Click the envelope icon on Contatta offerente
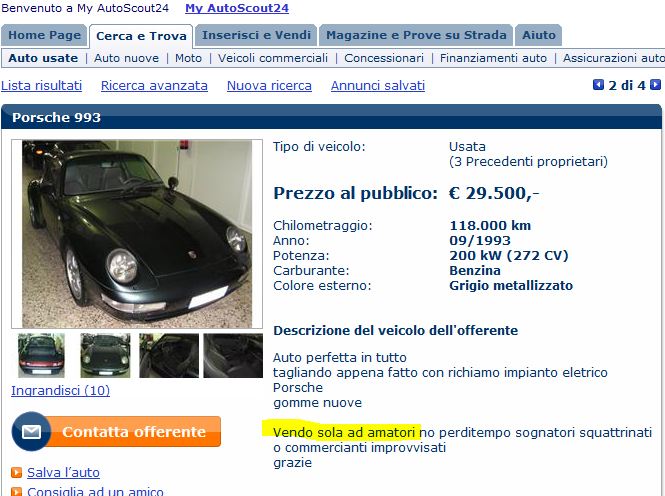This screenshot has height=496, width=665. 31,432
